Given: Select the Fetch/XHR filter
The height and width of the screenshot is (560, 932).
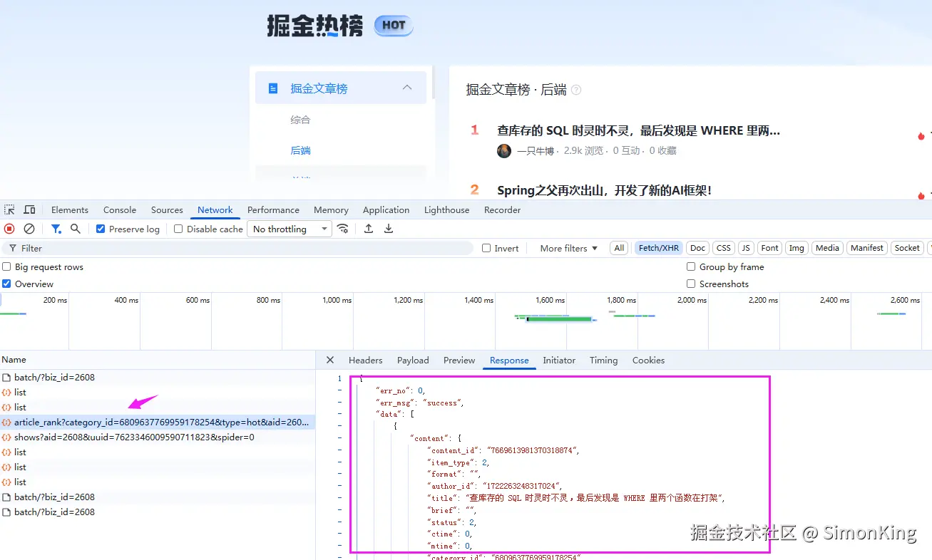Looking at the screenshot, I should [x=659, y=248].
